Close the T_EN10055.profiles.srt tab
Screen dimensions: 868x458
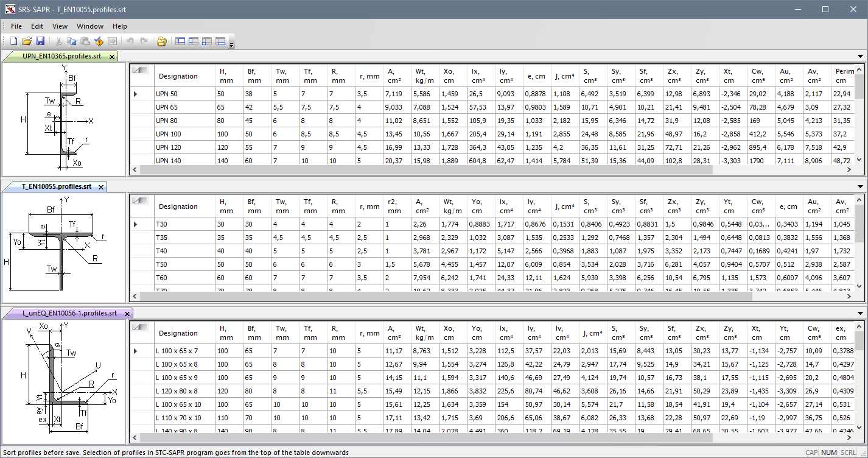tap(101, 187)
